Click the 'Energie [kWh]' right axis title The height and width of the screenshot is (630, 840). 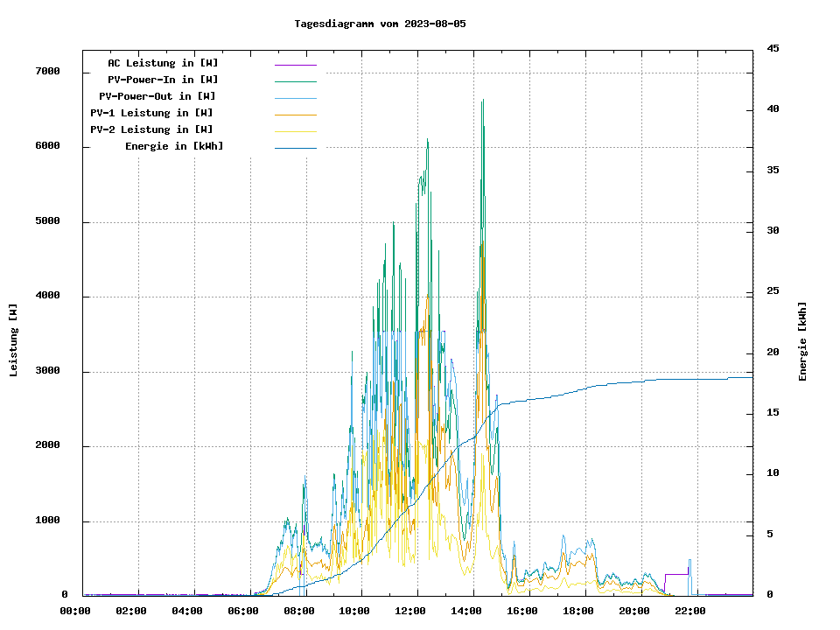point(802,341)
